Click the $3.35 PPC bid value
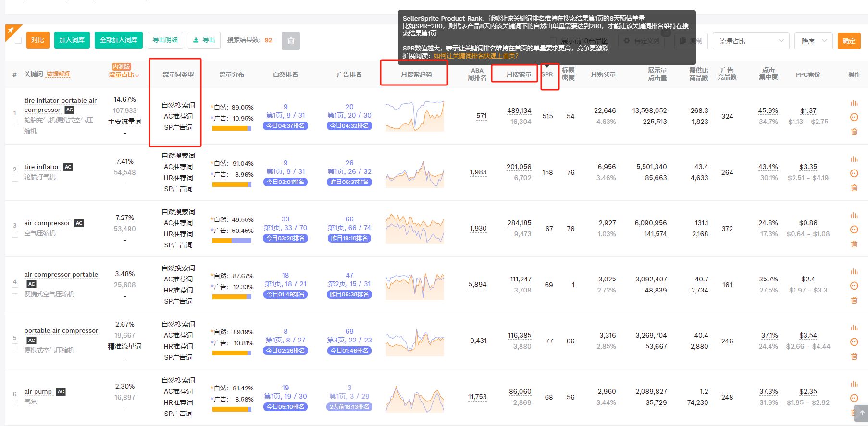 (808, 167)
